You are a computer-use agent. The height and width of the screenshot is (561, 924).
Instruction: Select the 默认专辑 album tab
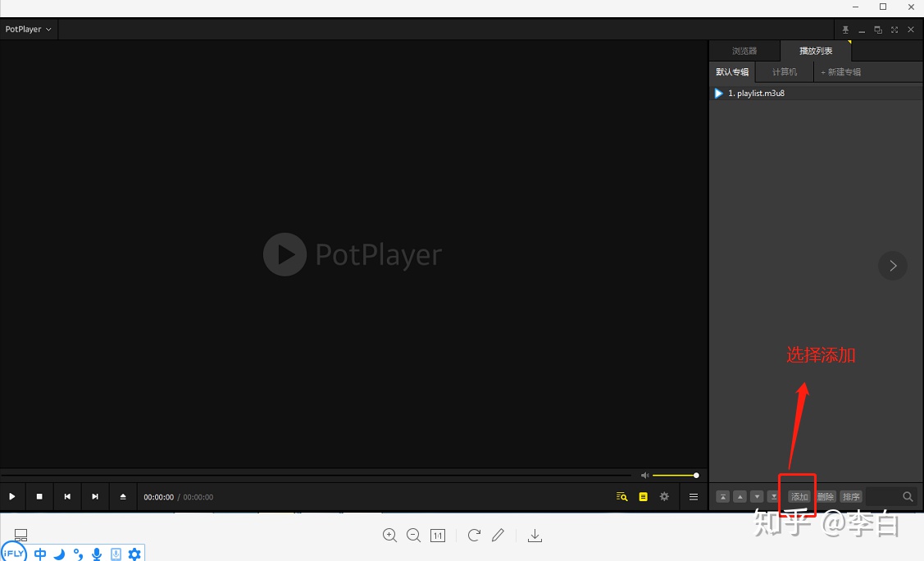tap(732, 72)
